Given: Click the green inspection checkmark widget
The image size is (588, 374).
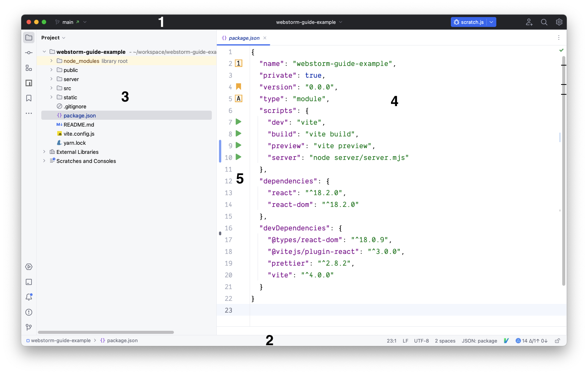Looking at the screenshot, I should [x=561, y=50].
